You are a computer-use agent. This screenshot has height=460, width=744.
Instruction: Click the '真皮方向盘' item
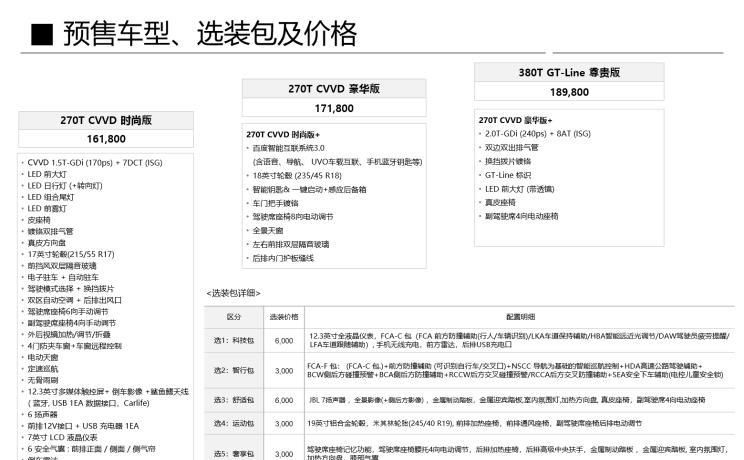46,243
